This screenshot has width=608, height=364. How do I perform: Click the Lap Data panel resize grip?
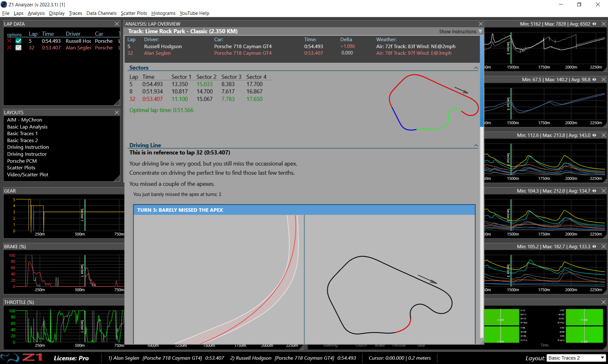[117, 103]
